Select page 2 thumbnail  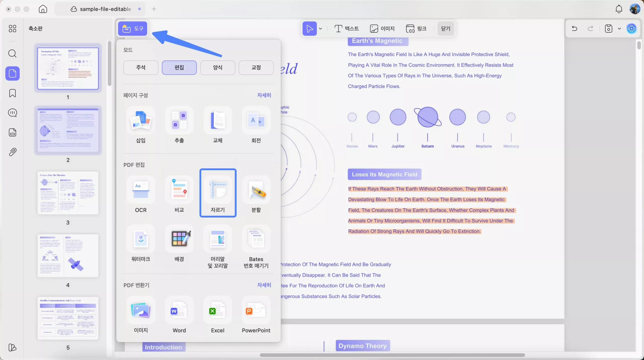click(68, 130)
